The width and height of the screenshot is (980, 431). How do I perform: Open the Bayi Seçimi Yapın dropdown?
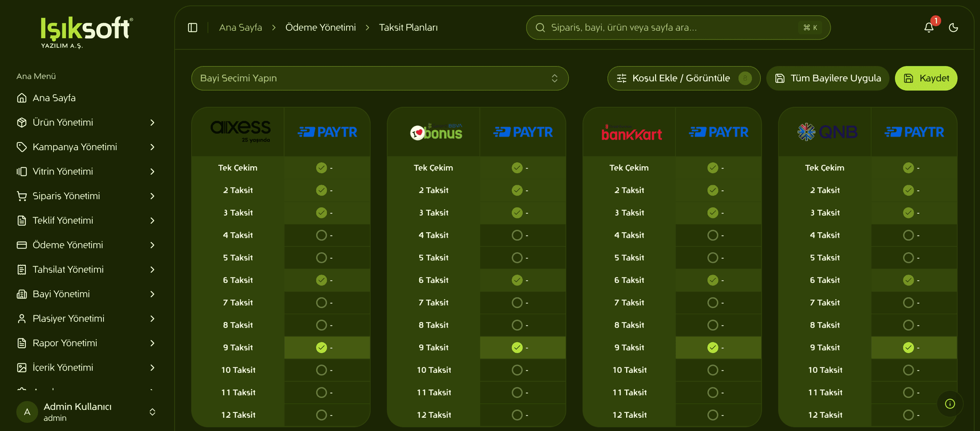tap(380, 78)
